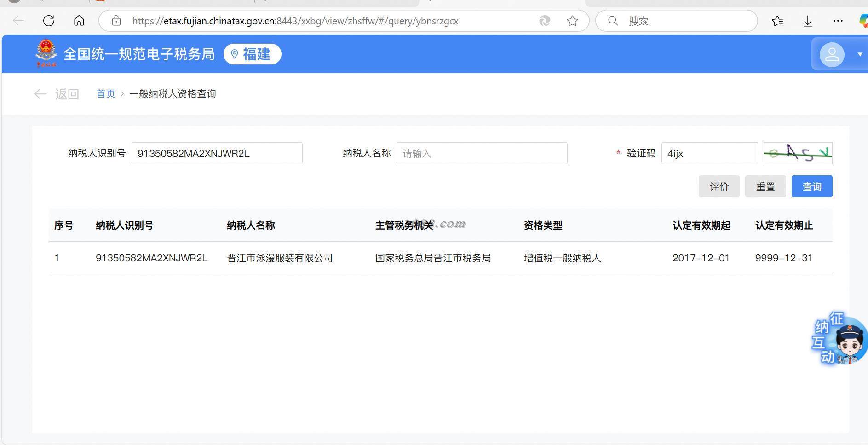
Task: Click the browser back arrow
Action: coord(18,21)
